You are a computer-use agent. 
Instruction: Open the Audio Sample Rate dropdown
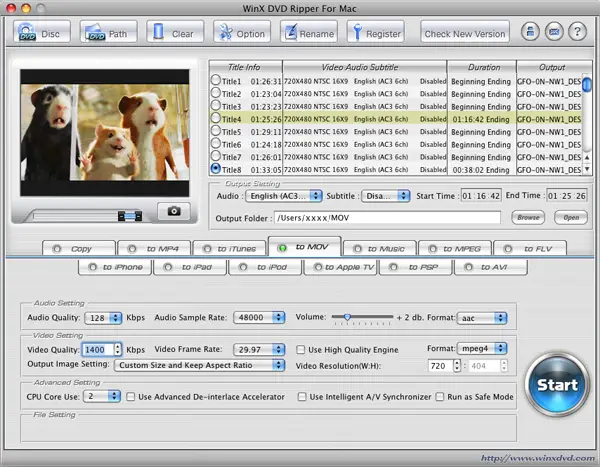click(x=259, y=317)
